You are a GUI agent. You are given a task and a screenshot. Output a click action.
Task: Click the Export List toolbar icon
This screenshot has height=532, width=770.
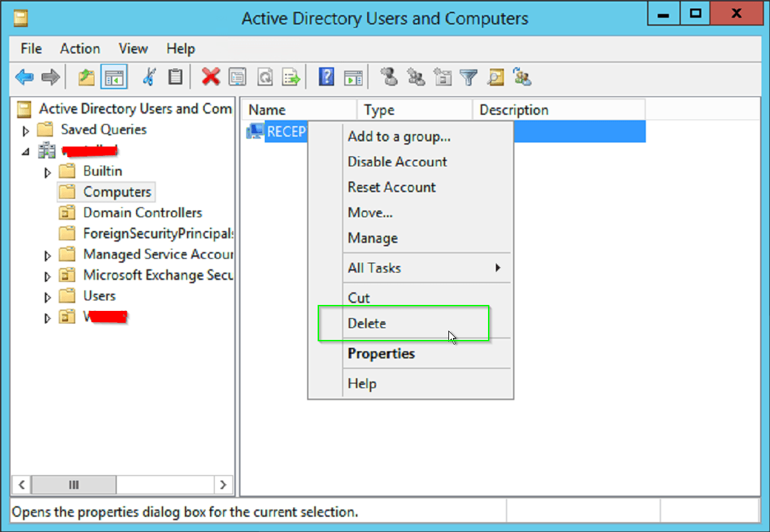point(291,78)
